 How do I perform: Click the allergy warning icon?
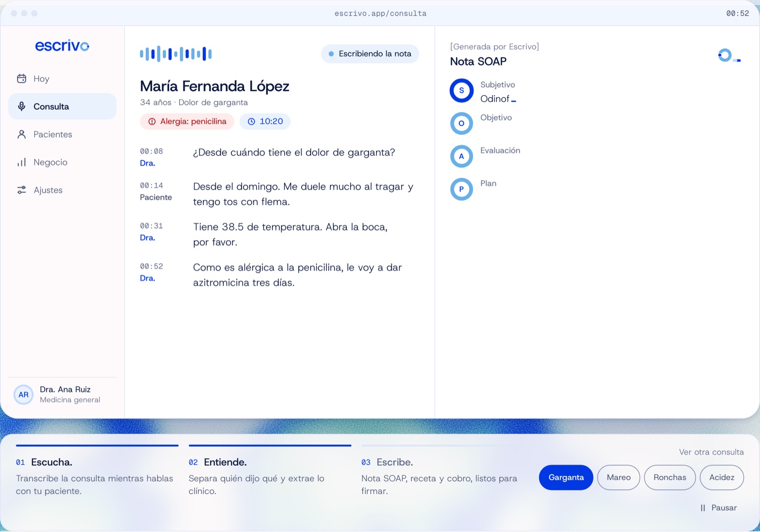[152, 121]
